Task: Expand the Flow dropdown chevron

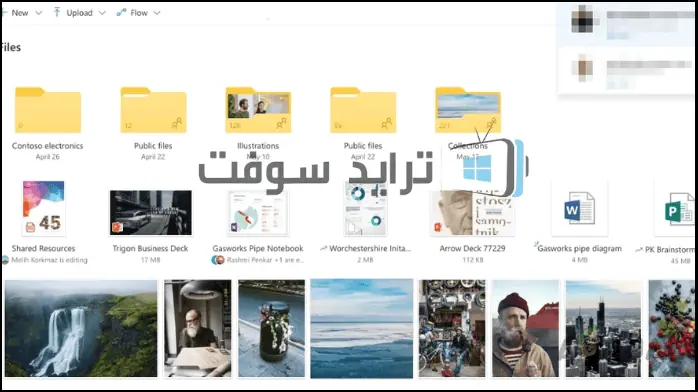Action: point(157,13)
